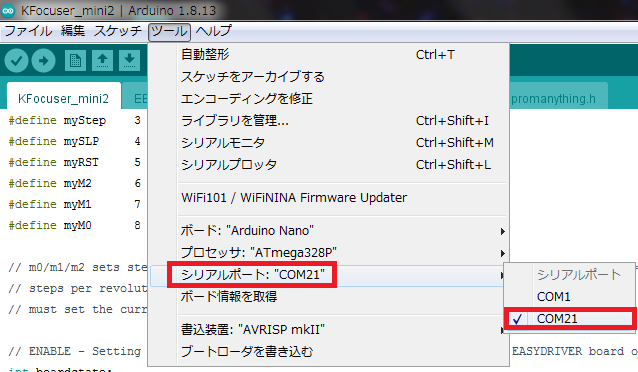Open the スケッチ menu
The width and height of the screenshot is (638, 372).
[118, 31]
